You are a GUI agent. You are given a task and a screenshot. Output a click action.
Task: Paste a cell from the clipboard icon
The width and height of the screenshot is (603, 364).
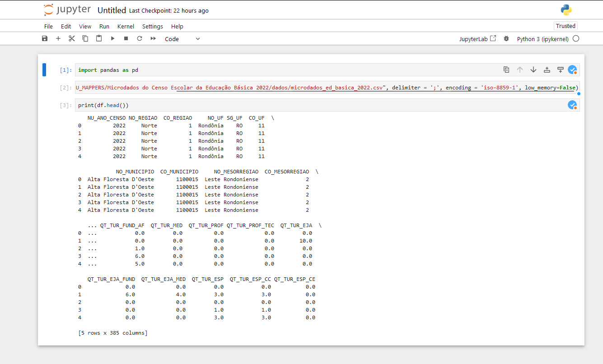coord(98,38)
